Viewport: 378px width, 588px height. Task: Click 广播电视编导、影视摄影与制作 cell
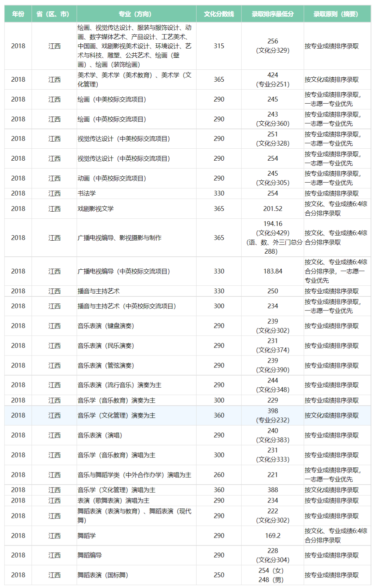(137, 238)
